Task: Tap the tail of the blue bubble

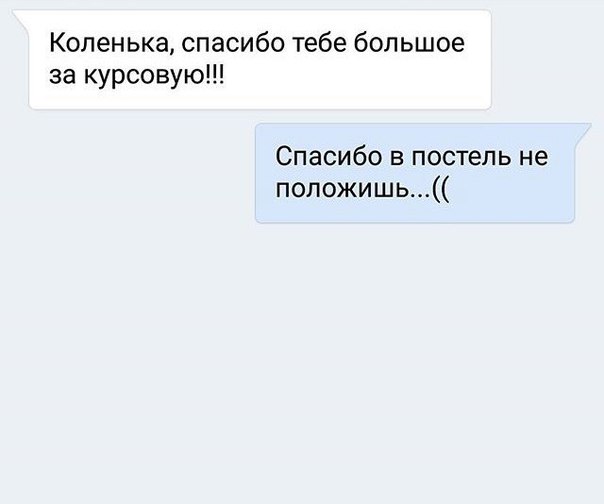Action: pyautogui.click(x=582, y=134)
